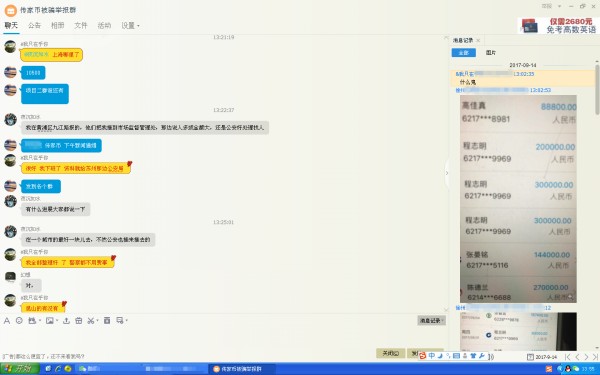This screenshot has width=600, height=375.
Task: Open the window options dropdown arrow in title bar
Action: [559, 7]
